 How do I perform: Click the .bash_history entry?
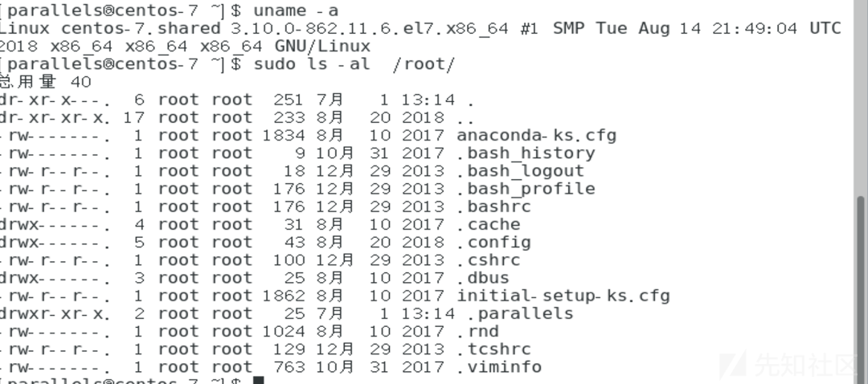[526, 153]
